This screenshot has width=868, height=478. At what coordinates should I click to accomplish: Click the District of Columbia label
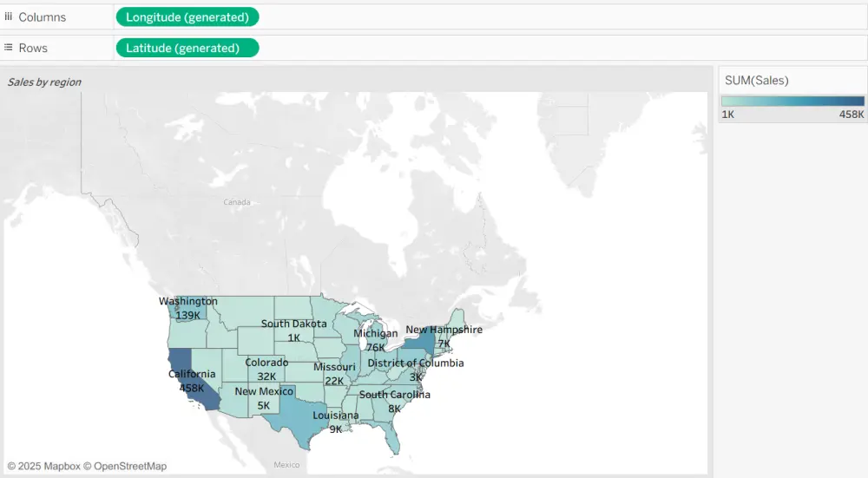pyautogui.click(x=416, y=363)
